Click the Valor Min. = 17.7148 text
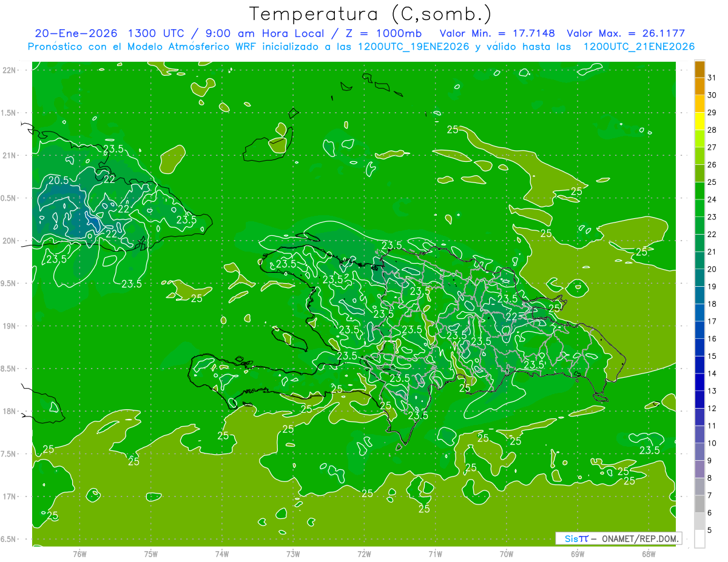 (497, 33)
